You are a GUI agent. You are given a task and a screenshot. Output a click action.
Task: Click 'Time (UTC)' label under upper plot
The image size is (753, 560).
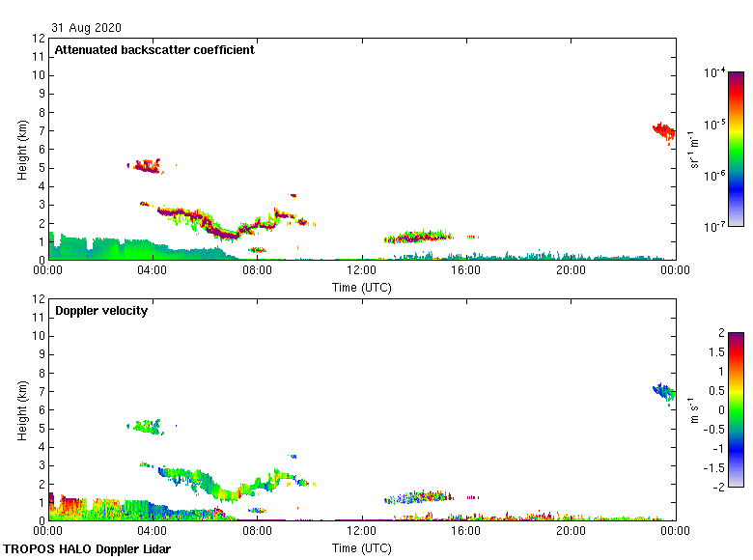pos(362,287)
